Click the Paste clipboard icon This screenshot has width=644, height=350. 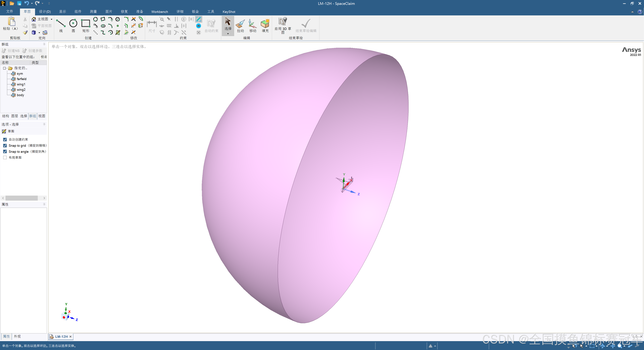pyautogui.click(x=11, y=22)
